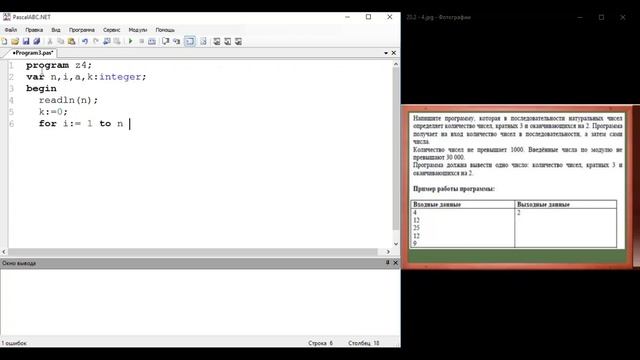Click the PascalABC.NET title bar app icon
The width and height of the screenshot is (640, 360).
[x=7, y=17]
